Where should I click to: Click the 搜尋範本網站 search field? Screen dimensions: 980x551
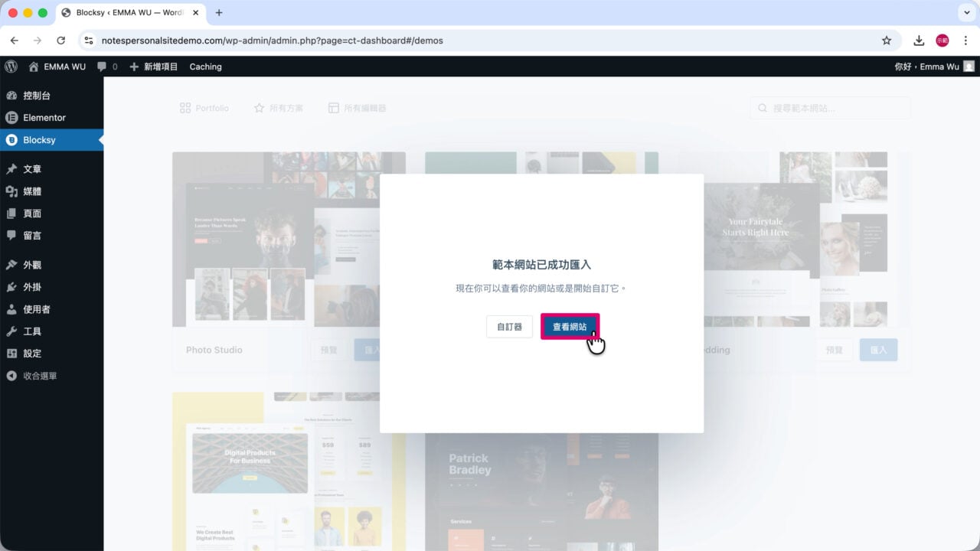point(830,108)
